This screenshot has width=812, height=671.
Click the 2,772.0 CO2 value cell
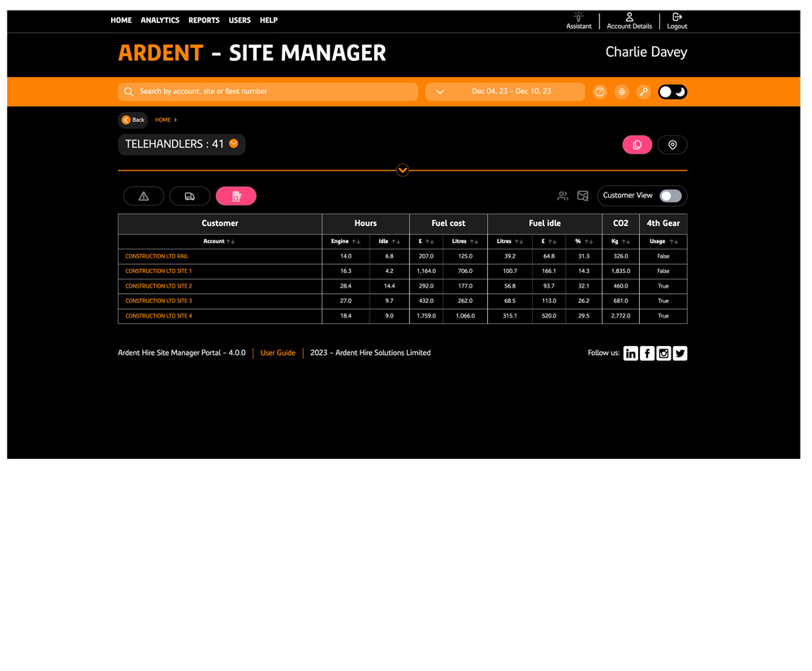click(620, 316)
